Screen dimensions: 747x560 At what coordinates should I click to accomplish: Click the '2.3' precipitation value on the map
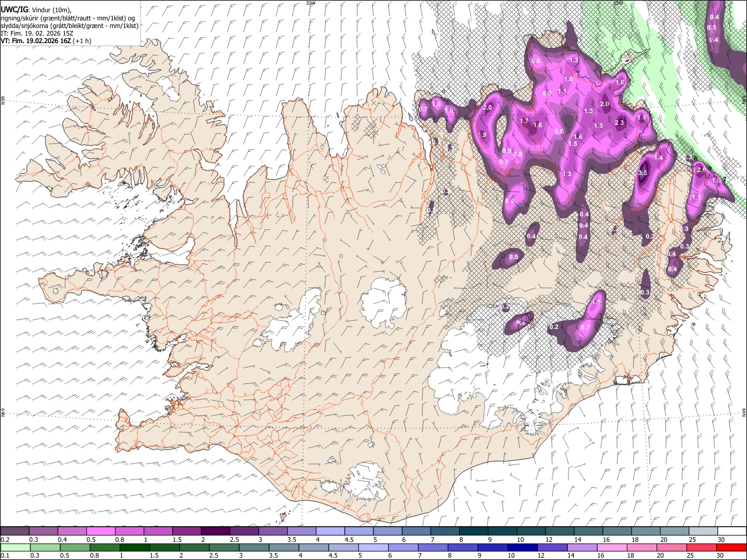pyautogui.click(x=620, y=123)
